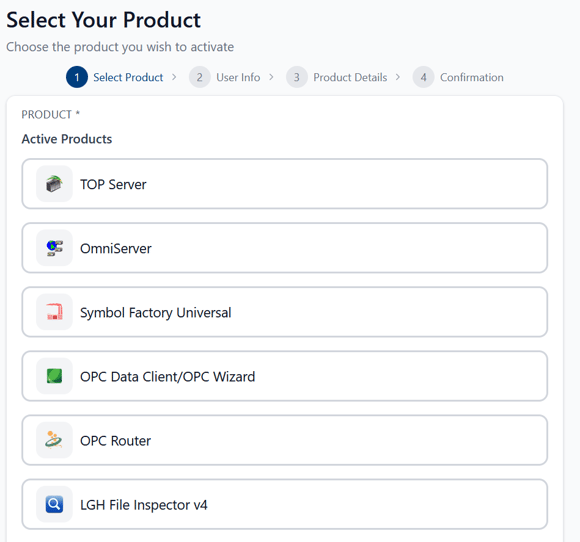Click the OmniServer globe icon
580x542 pixels.
click(54, 248)
